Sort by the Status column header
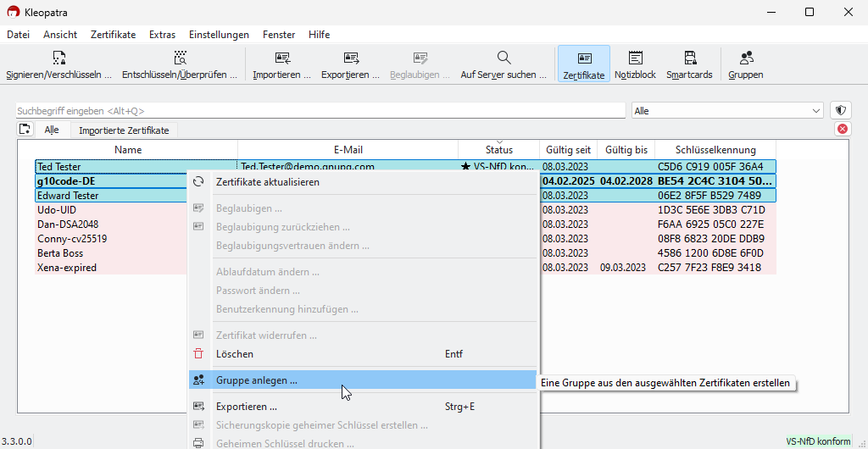The width and height of the screenshot is (868, 449). pyautogui.click(x=499, y=150)
